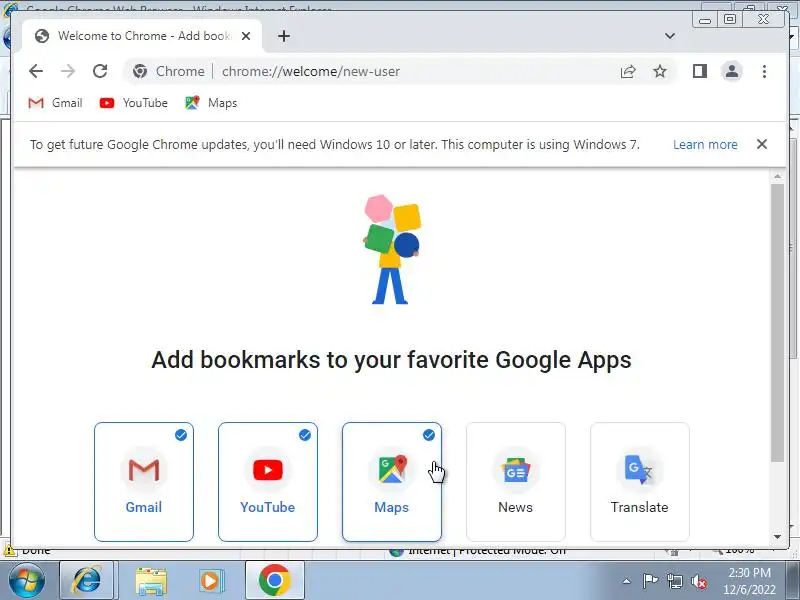Viewport: 800px width, 600px height.
Task: Open the Action Center flag icon
Action: click(650, 581)
